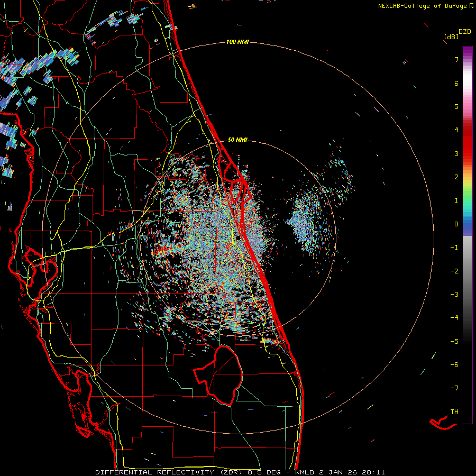Click the TH label on the color scale

[x=454, y=412]
